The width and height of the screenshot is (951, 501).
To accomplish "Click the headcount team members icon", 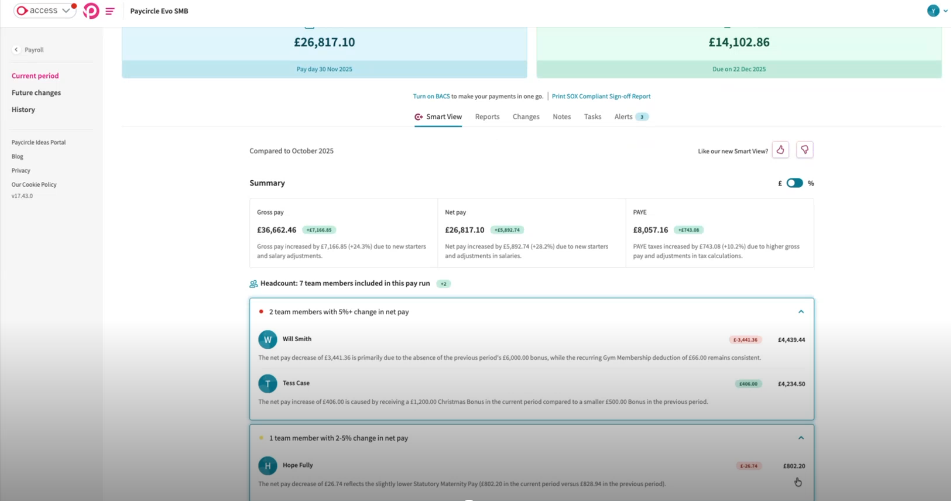I will (254, 284).
